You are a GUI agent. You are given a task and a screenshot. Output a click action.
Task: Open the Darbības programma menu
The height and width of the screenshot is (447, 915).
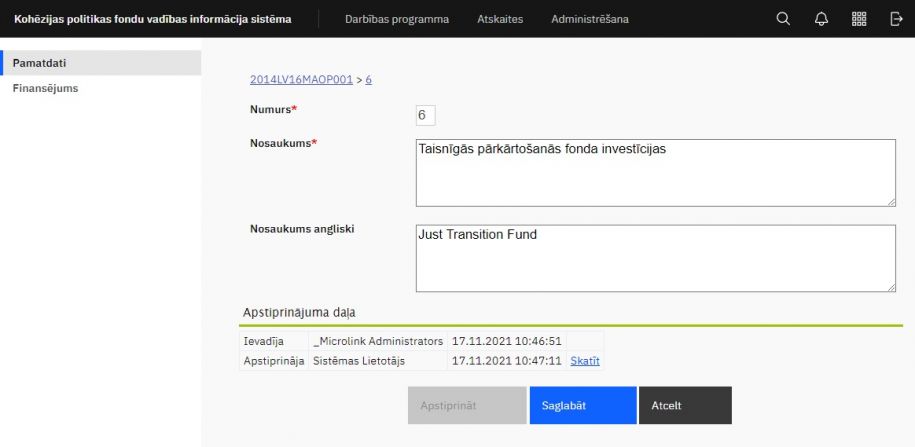tap(396, 19)
